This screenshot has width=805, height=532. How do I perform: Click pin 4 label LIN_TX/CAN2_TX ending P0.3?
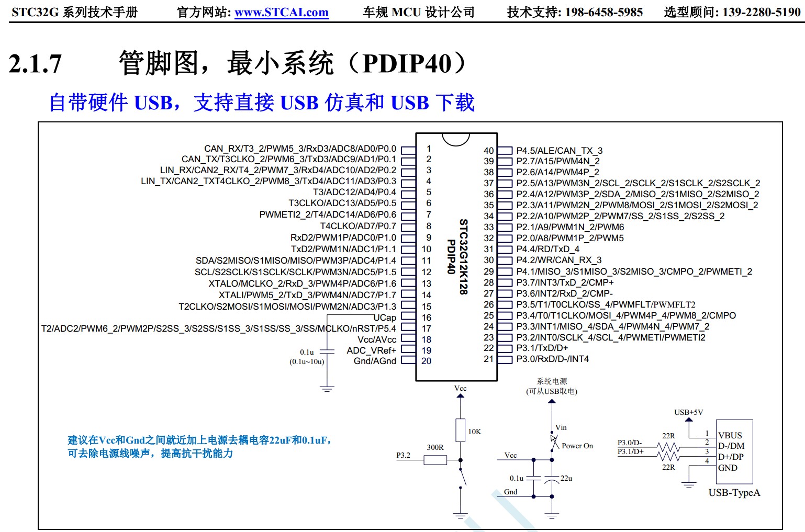(269, 181)
